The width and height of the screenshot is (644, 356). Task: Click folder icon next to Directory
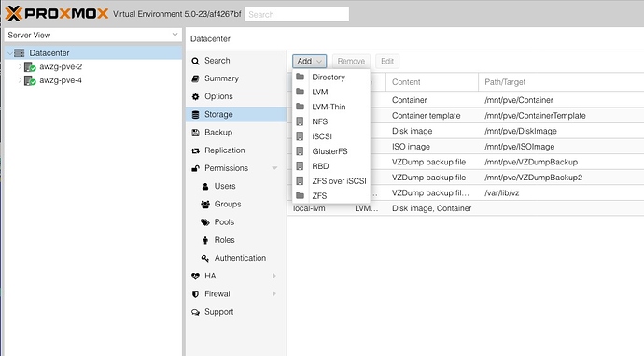301,77
